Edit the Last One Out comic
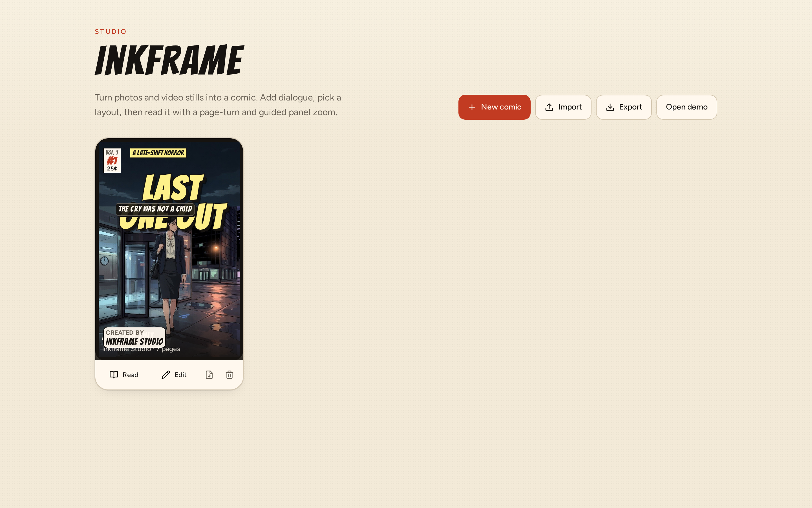 (x=174, y=375)
